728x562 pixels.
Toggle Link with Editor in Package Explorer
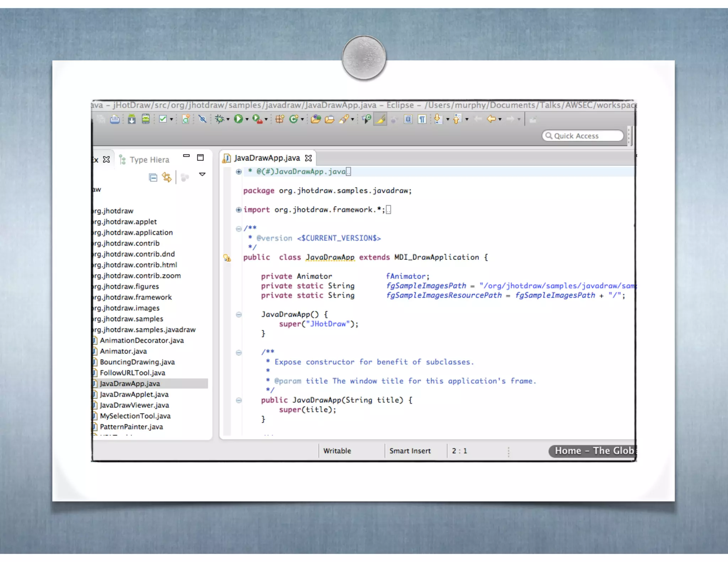[x=166, y=177]
